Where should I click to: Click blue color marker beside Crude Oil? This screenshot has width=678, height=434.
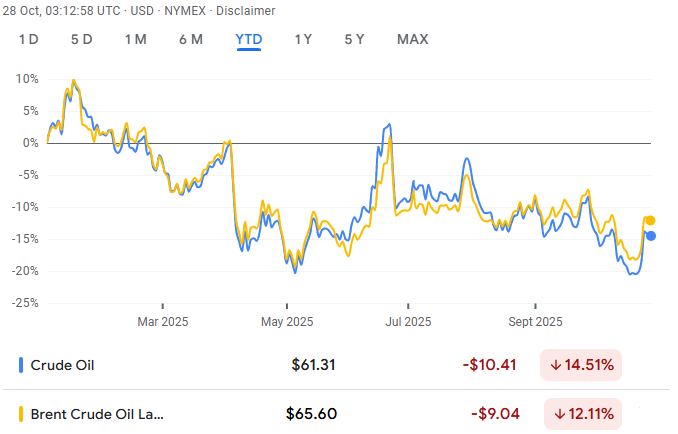pos(21,364)
